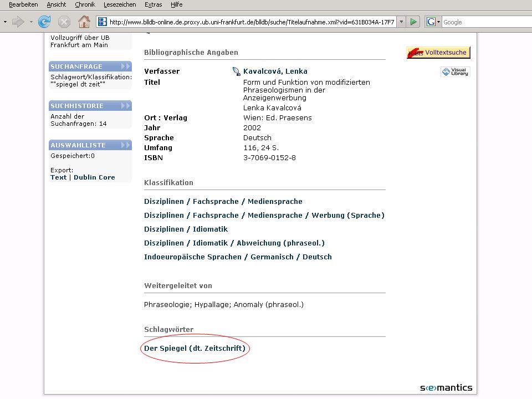Viewport: 532px width, 399px height.
Task: Click the site favicon in the address bar
Action: coord(102,22)
